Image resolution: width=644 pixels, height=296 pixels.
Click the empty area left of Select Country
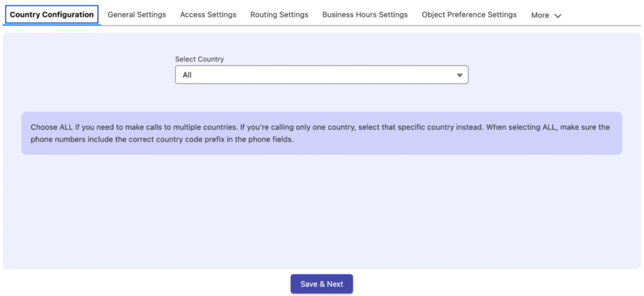(88, 69)
